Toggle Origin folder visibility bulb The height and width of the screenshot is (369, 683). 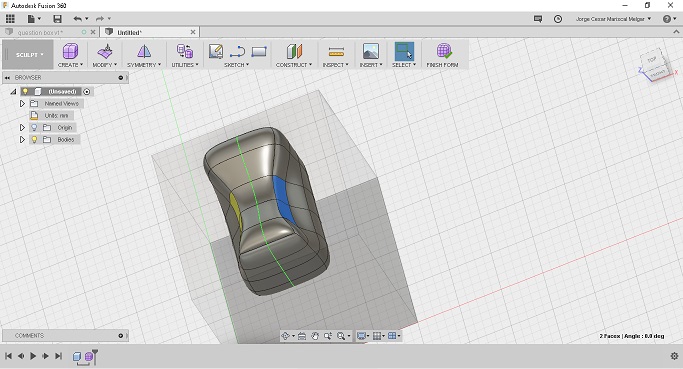[34, 128]
